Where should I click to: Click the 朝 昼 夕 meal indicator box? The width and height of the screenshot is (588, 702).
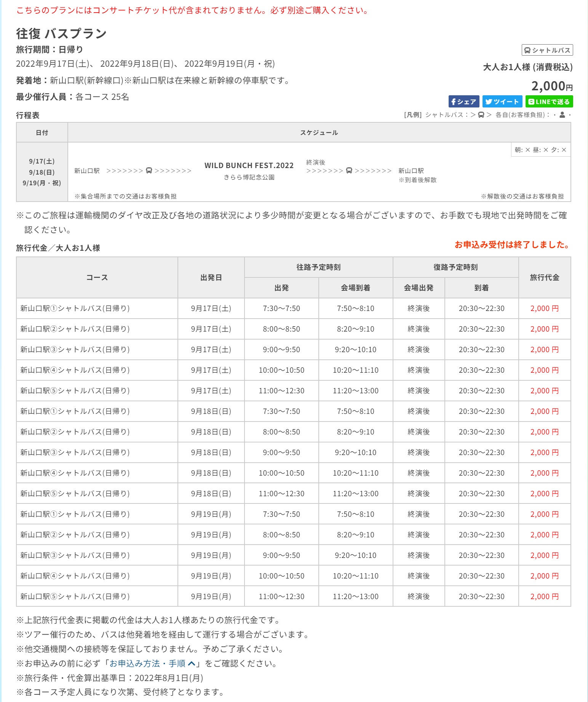click(x=540, y=150)
